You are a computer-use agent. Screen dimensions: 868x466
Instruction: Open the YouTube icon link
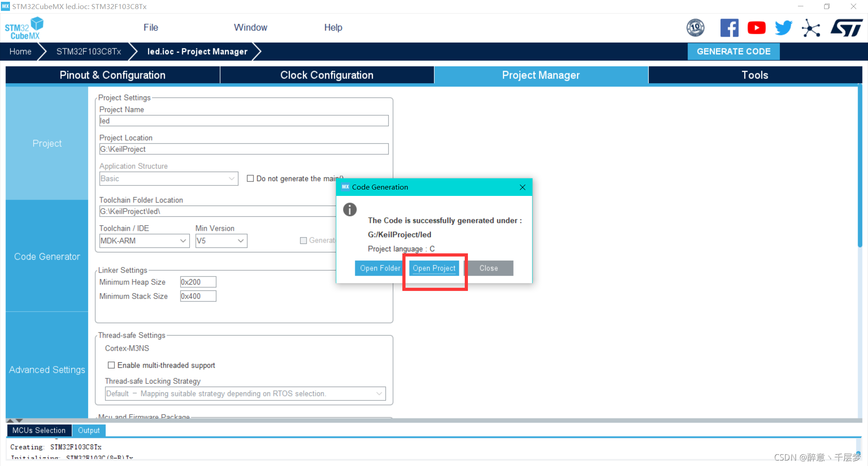tap(756, 28)
